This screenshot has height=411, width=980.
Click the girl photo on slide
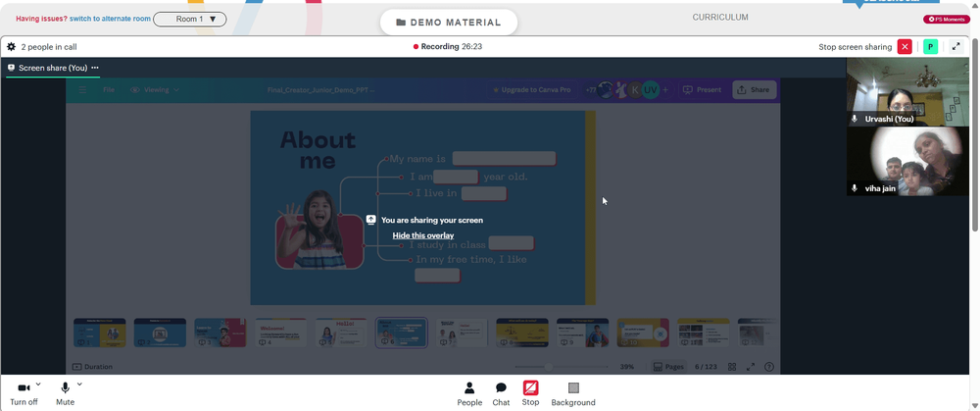[319, 230]
